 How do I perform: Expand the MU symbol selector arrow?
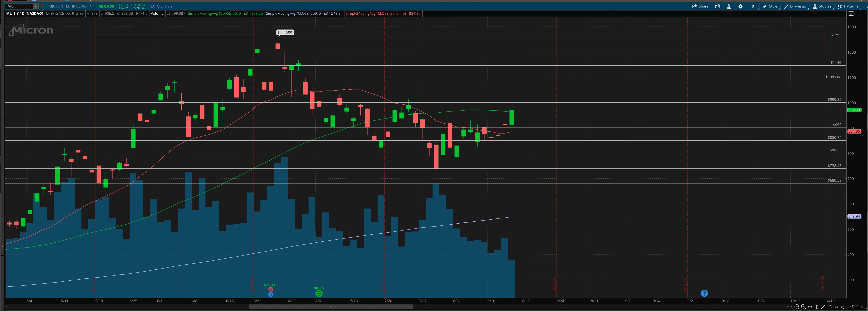point(35,6)
